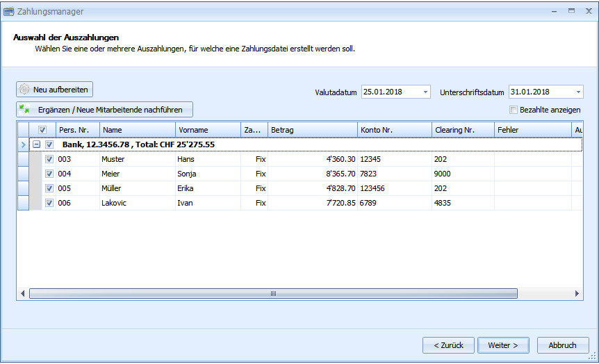Click the horizontal scrollbar right arrow
The image size is (599, 364).
click(577, 295)
